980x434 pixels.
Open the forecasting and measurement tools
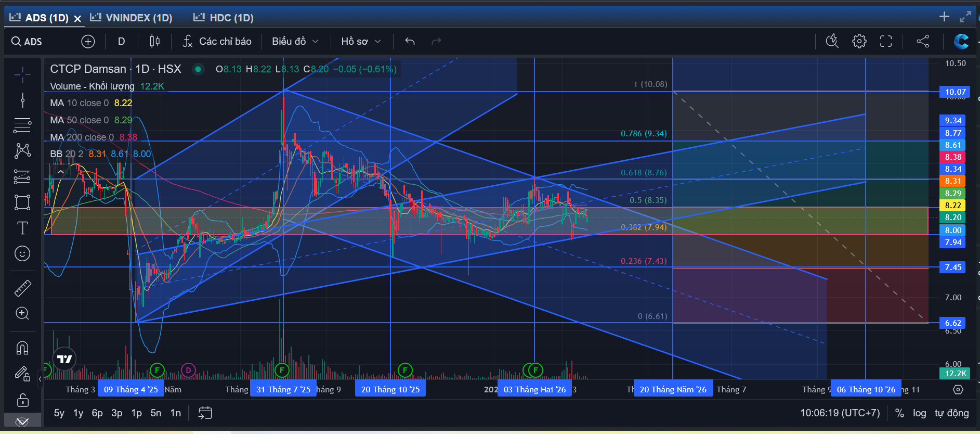click(x=22, y=177)
